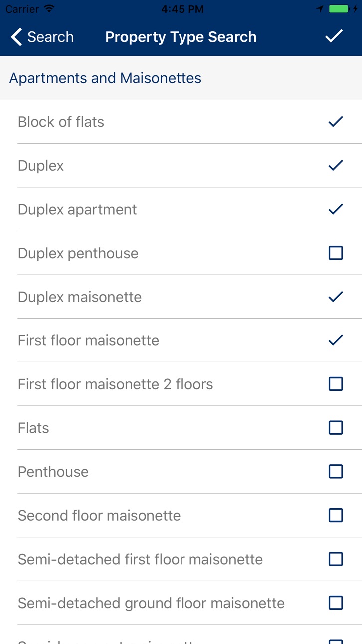Tap the Apartments and Maisonettes section header
The height and width of the screenshot is (644, 362).
(x=105, y=78)
